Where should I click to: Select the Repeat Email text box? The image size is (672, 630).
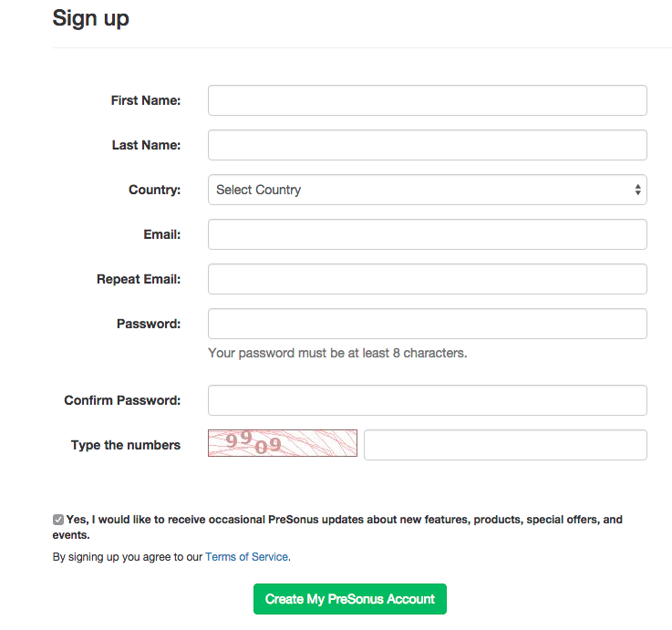pos(427,279)
